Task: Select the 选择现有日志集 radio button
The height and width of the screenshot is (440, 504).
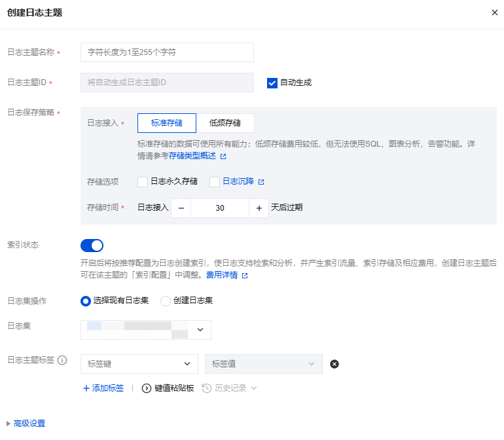Action: coord(86,301)
